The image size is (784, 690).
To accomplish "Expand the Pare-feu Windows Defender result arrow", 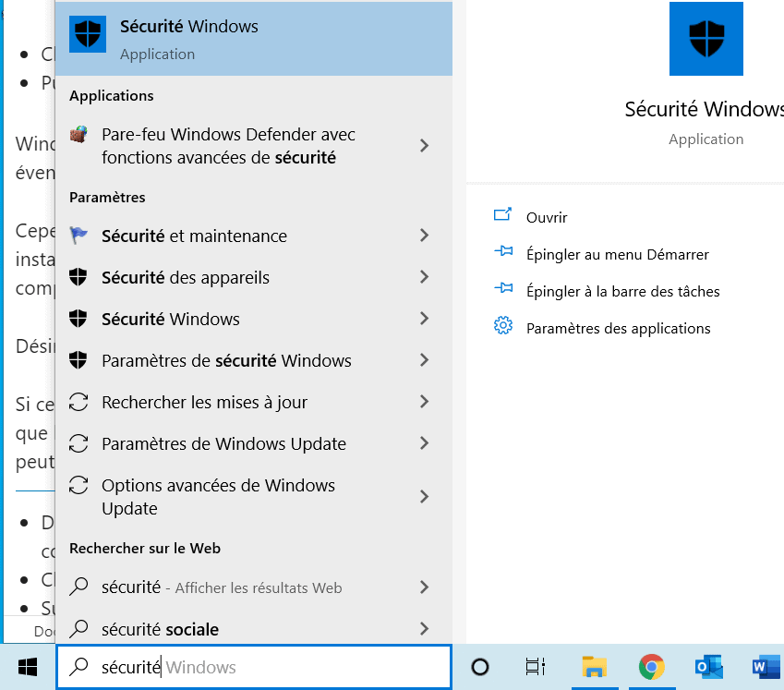I will tap(424, 146).
